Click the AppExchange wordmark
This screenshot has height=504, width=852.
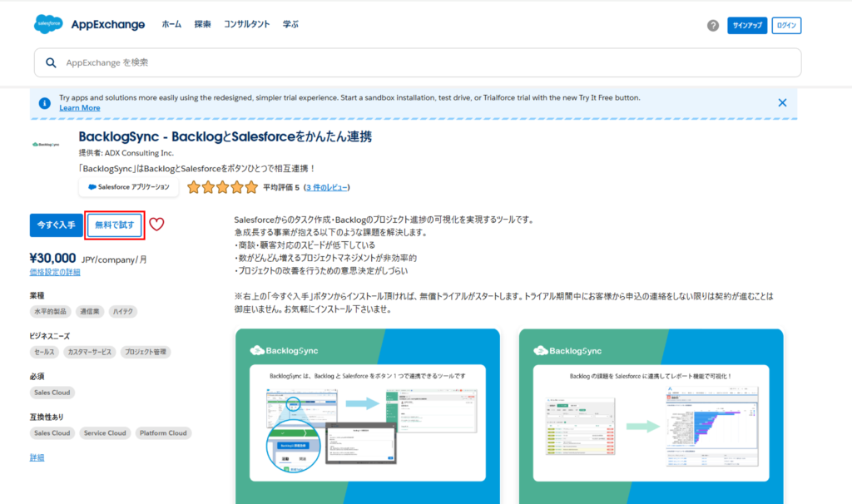[108, 24]
